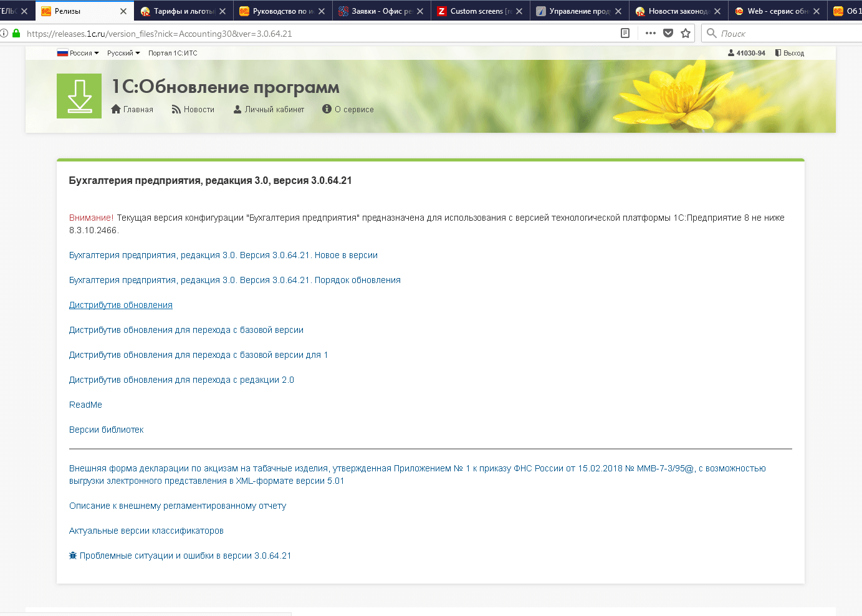This screenshot has width=862, height=616.
Task: Click the 1С:Обновление программ title
Action: pos(226,87)
